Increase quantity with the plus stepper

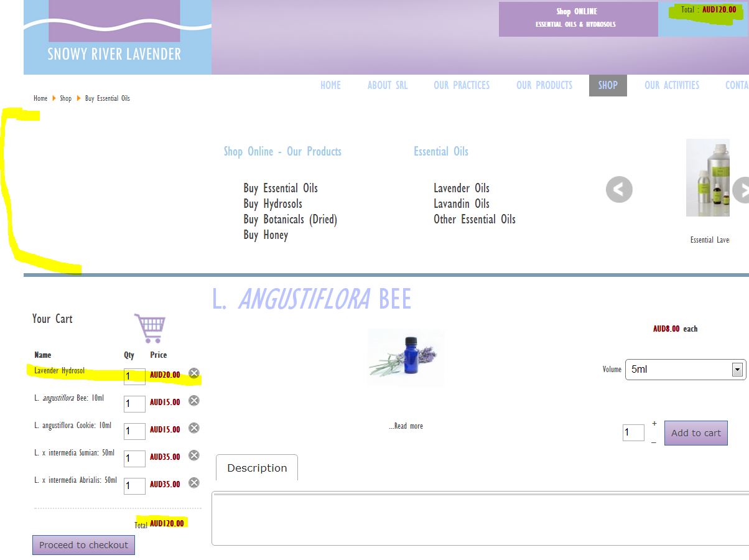coord(654,424)
